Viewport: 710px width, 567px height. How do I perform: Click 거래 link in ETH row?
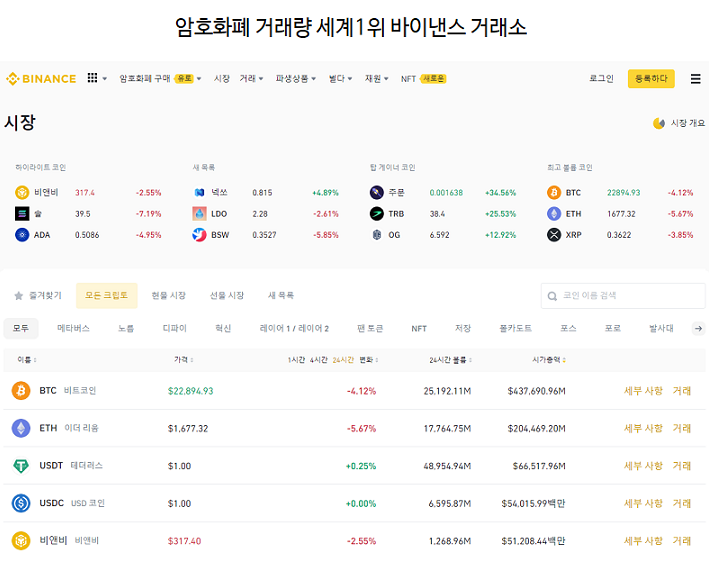(681, 428)
